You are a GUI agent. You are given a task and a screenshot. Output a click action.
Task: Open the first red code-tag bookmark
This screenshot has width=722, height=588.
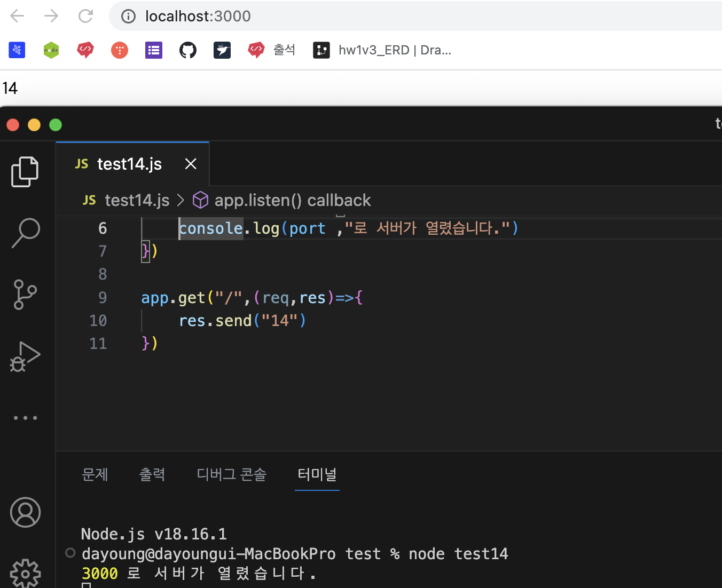85,50
